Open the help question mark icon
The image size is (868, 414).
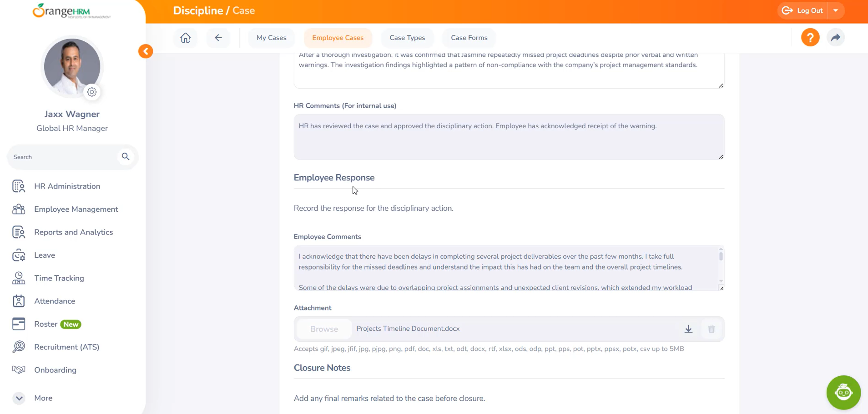810,38
